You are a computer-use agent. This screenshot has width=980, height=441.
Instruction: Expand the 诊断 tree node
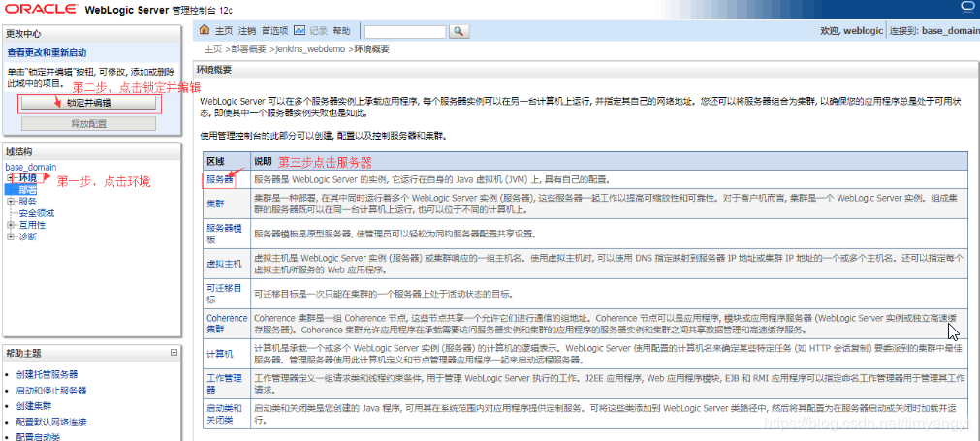[10, 236]
